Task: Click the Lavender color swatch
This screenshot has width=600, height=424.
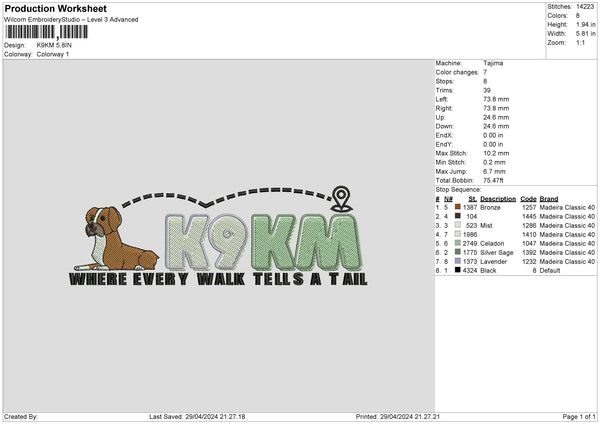Action: click(x=458, y=261)
